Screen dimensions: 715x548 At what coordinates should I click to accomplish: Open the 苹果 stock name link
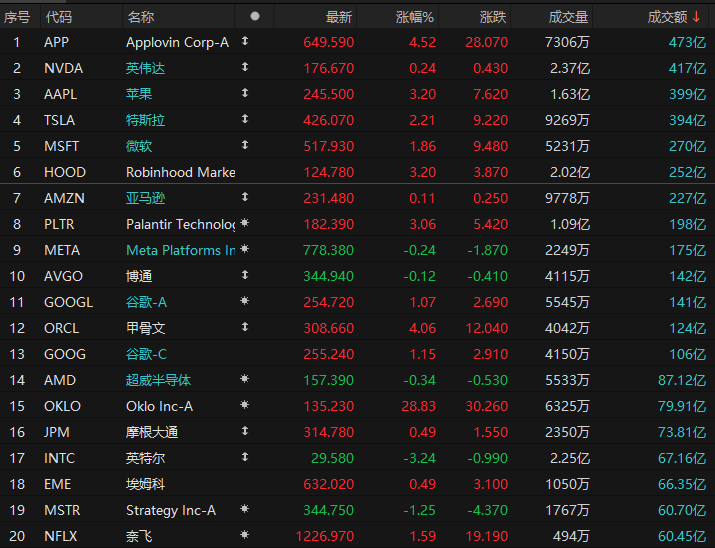139,94
